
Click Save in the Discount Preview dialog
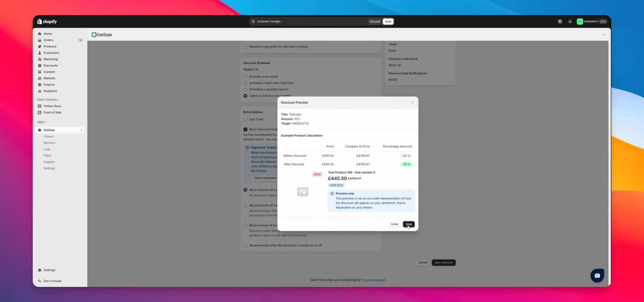click(409, 224)
